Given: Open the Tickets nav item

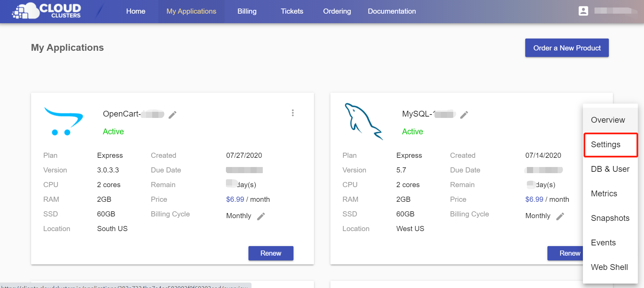Looking at the screenshot, I should tap(292, 11).
